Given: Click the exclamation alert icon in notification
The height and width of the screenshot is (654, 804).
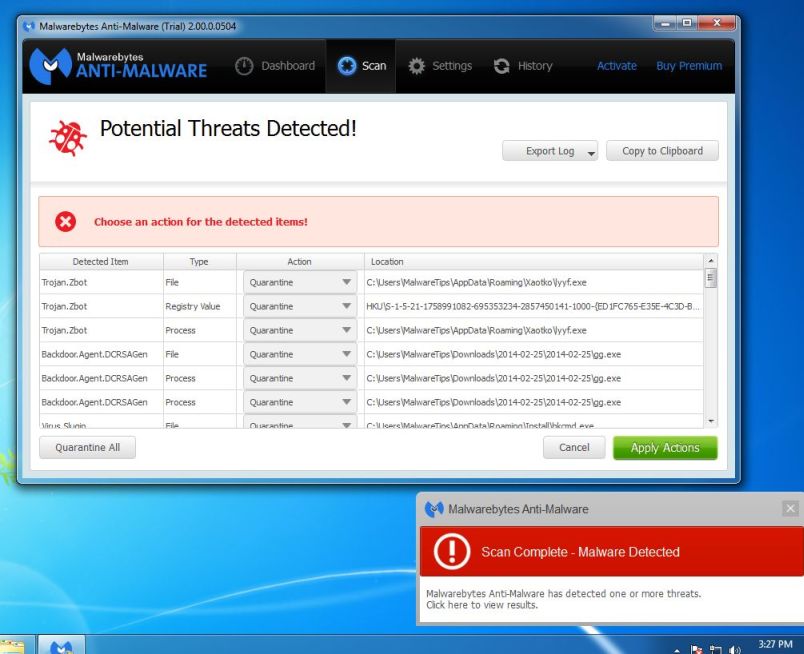Looking at the screenshot, I should [453, 552].
